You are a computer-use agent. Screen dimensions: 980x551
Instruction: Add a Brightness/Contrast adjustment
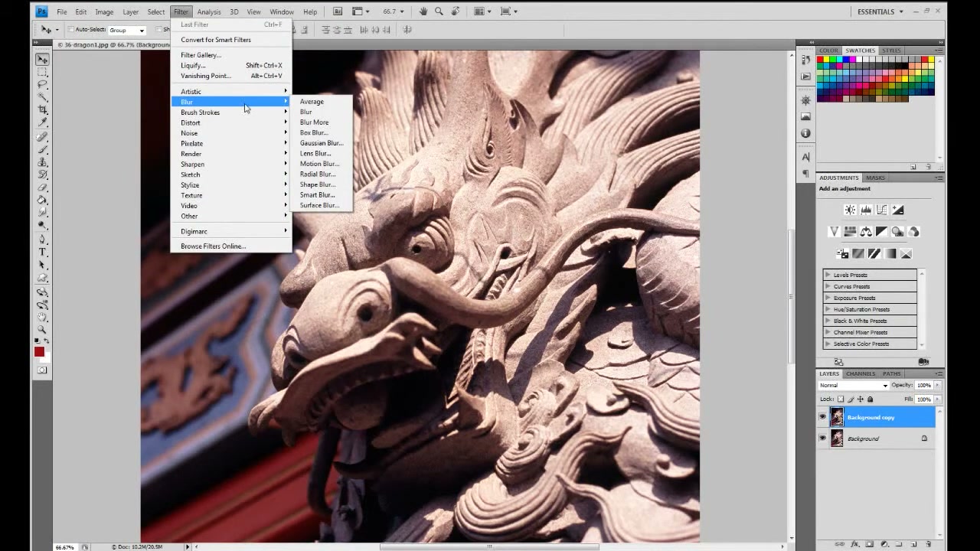(850, 210)
